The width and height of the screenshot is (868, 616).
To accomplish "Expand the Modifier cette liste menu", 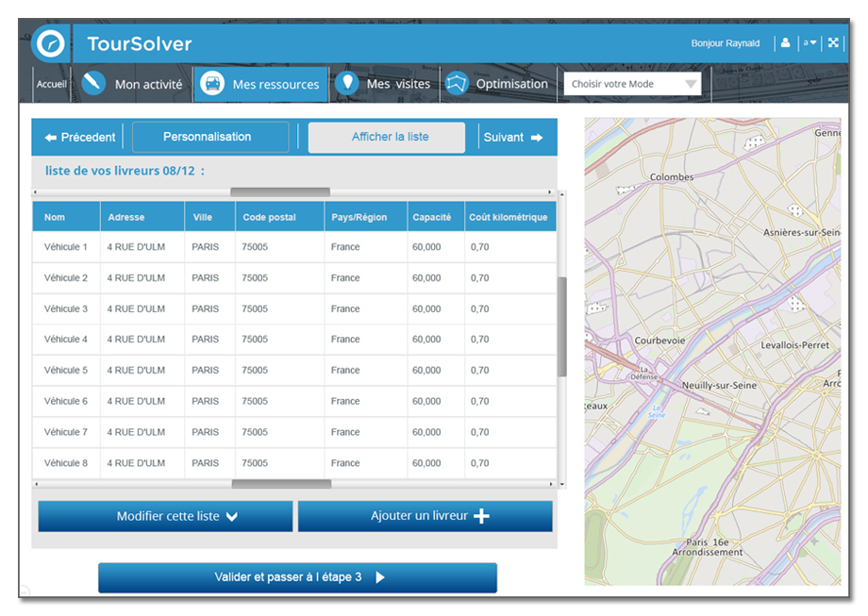I will pyautogui.click(x=166, y=516).
